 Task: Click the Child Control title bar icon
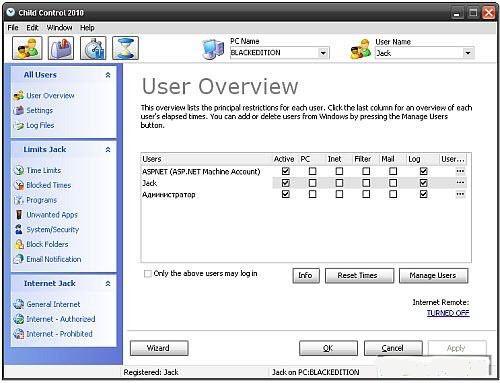pyautogui.click(x=11, y=12)
